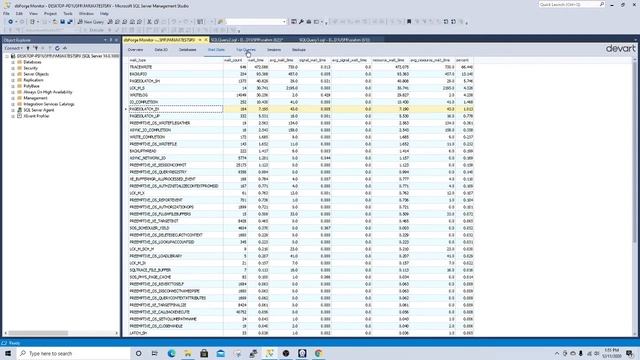Screen dimensions: 640x360
Task: Click the bookmark icon in the main toolbar
Action: click(x=409, y=22)
